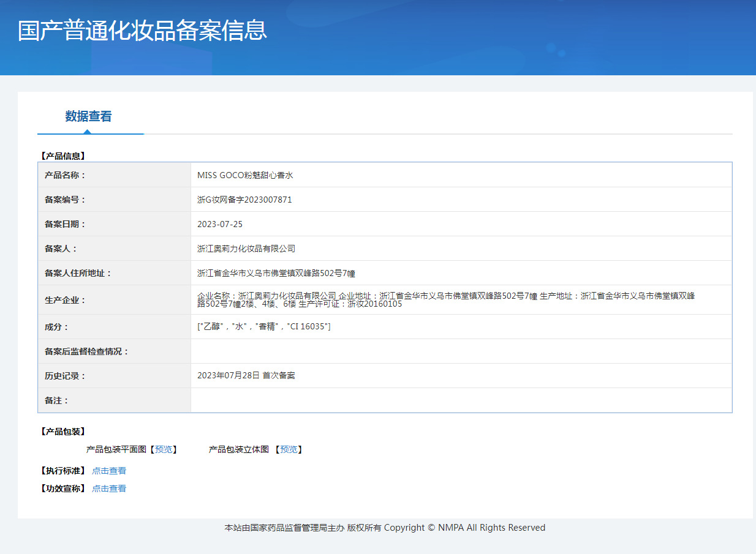Click the 【产品包装】 section heading

point(62,432)
